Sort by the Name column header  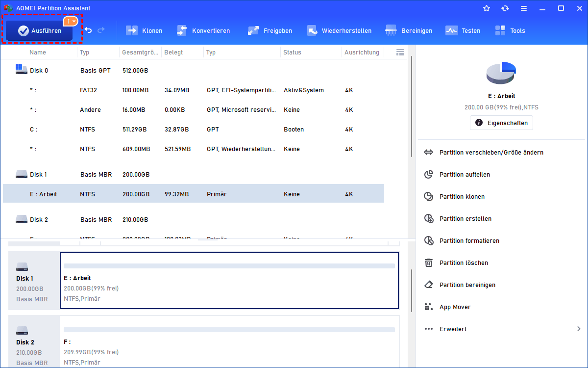click(x=38, y=52)
